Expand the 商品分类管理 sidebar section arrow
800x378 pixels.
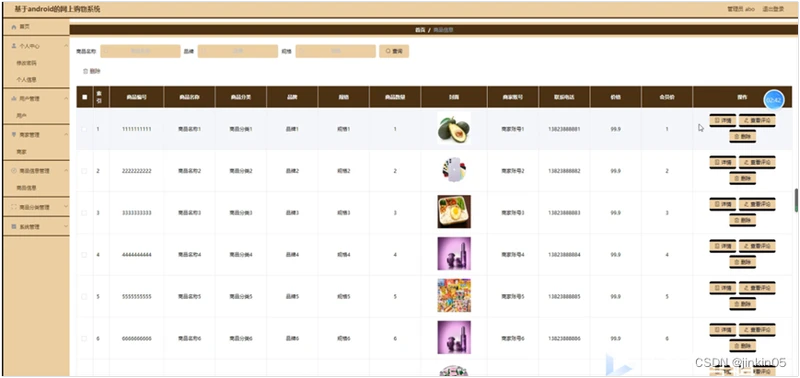point(66,207)
